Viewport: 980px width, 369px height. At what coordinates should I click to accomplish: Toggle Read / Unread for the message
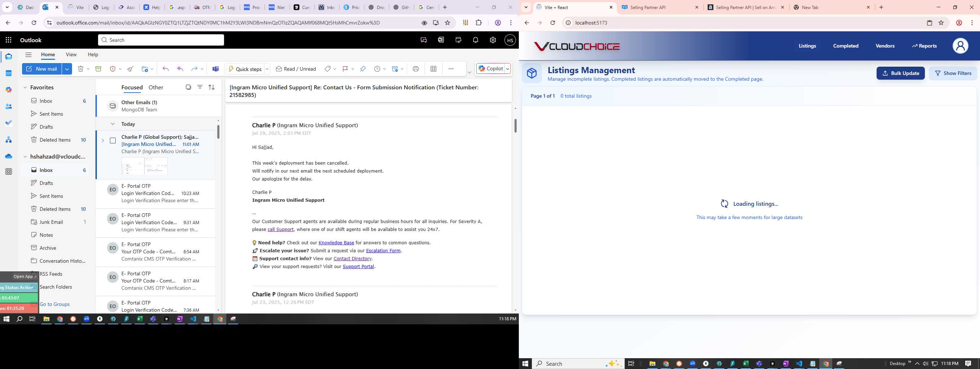click(295, 69)
